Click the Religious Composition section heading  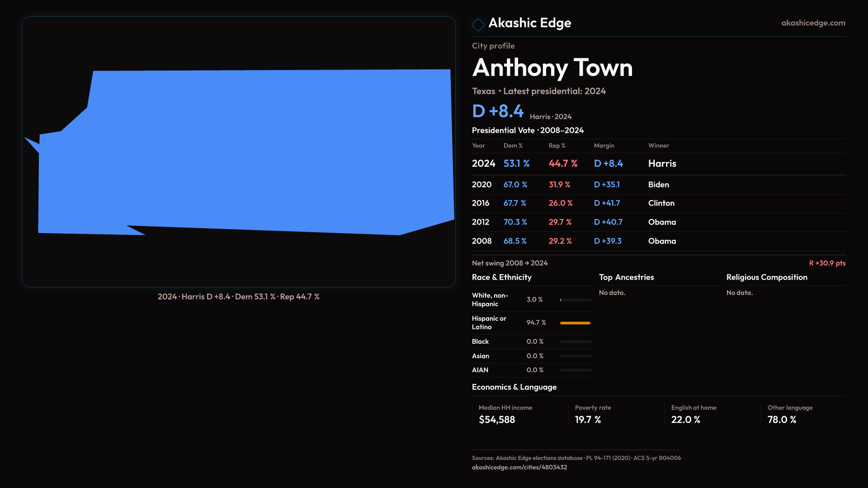[x=766, y=277]
